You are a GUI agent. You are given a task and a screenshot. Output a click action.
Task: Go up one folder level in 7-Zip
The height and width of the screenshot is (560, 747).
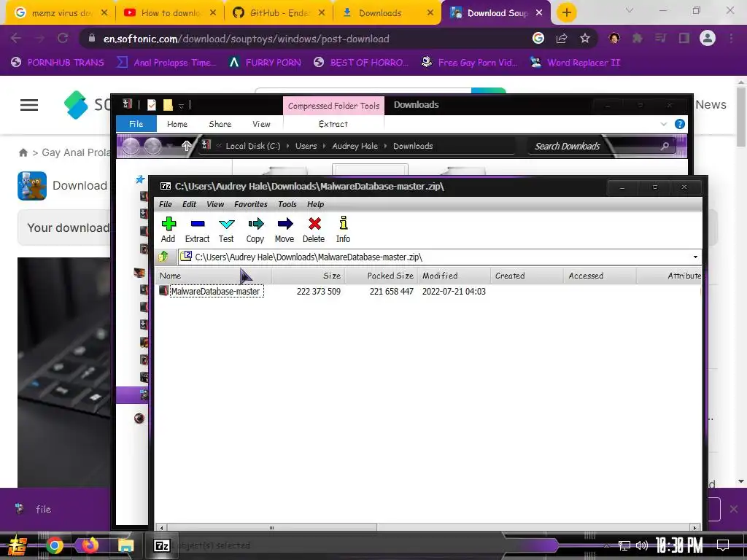click(x=163, y=257)
